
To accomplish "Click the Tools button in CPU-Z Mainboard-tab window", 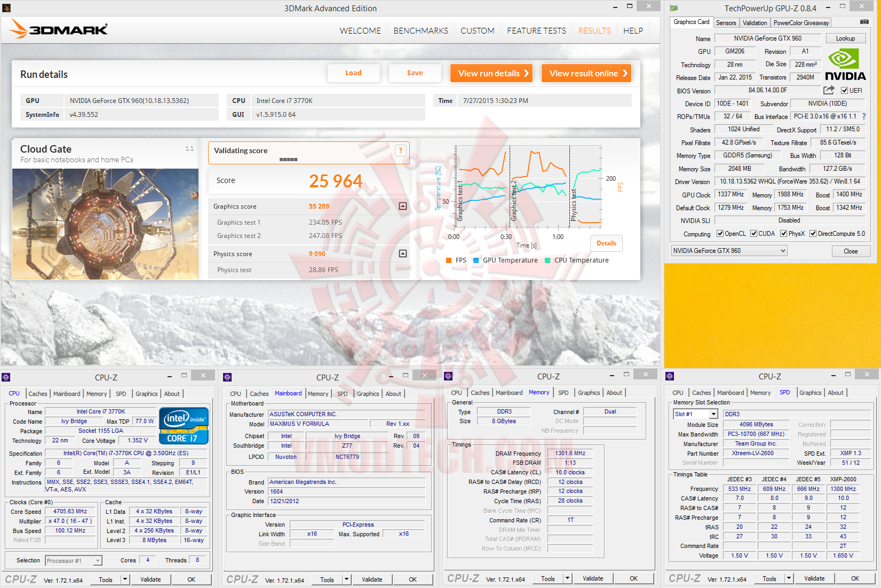I will tap(327, 579).
